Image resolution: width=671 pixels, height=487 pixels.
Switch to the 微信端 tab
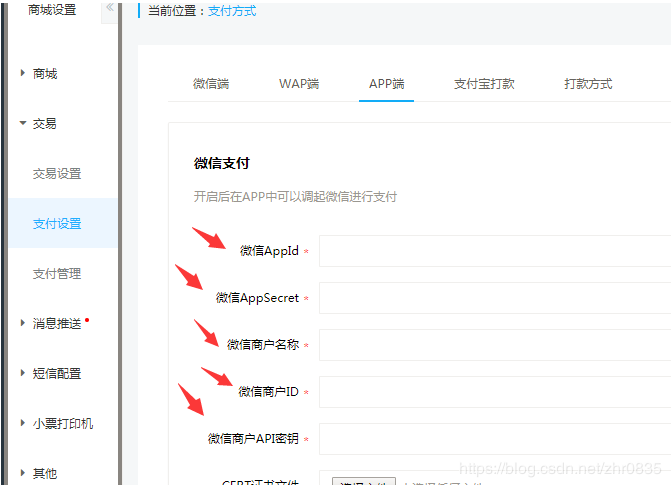tap(211, 83)
